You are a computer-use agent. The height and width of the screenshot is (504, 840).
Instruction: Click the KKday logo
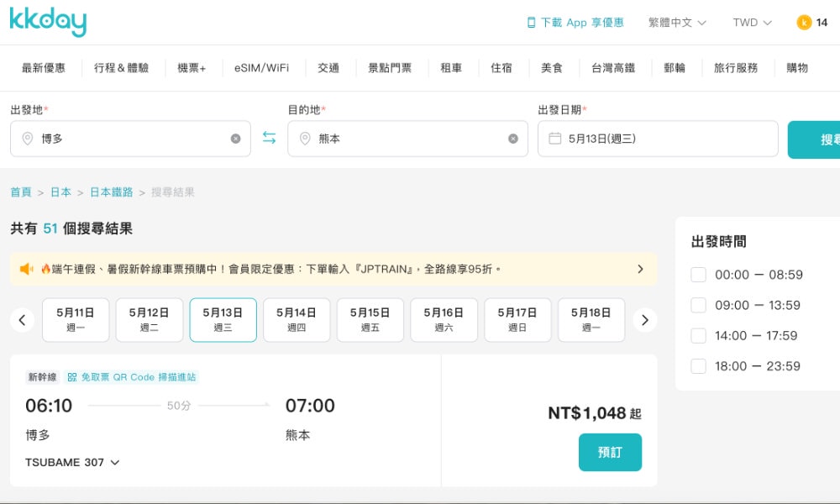click(48, 22)
